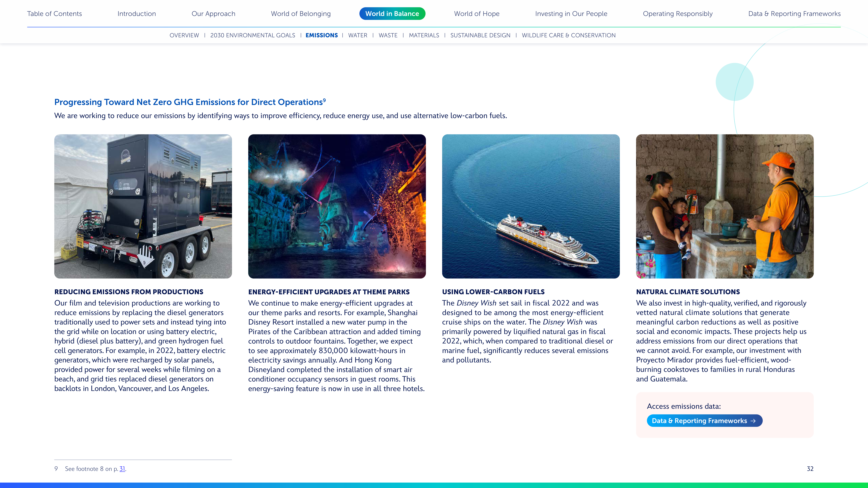868x488 pixels.
Task: Click 'See footnote 8 on p.' text
Action: tap(92, 469)
